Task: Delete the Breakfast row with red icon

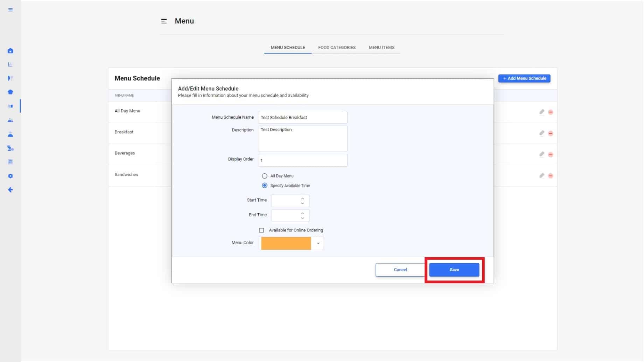Action: click(x=551, y=133)
